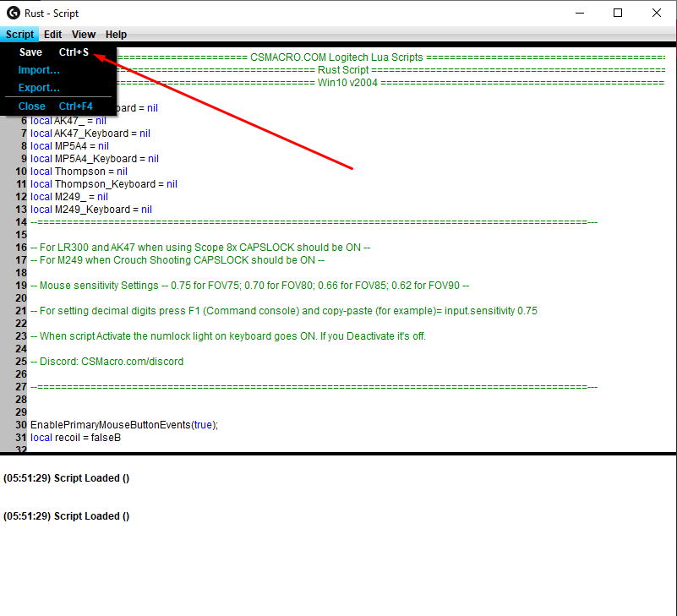The width and height of the screenshot is (677, 616).
Task: Minimize the Rust - Script window
Action: point(580,13)
